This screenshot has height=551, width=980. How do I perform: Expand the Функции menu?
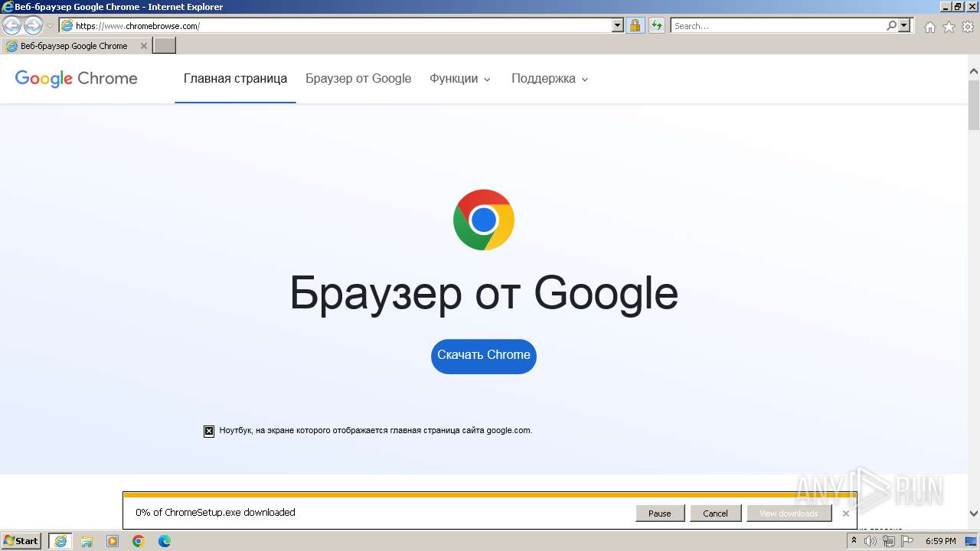tap(460, 78)
